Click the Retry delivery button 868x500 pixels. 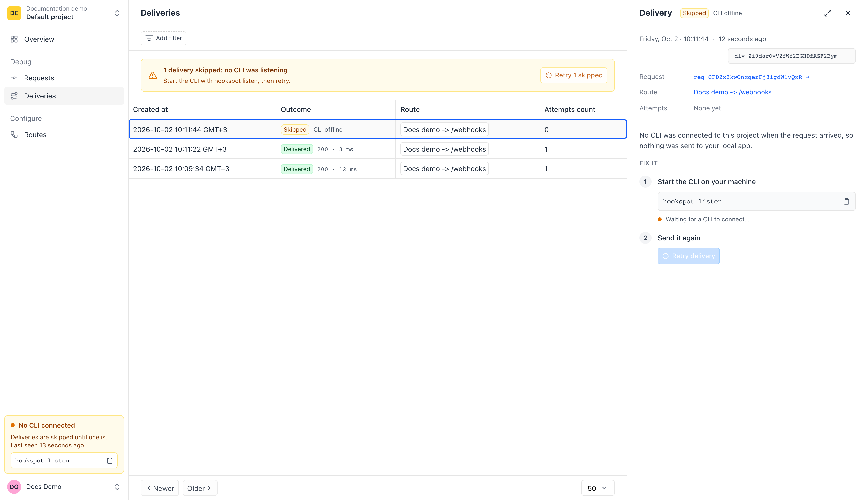click(688, 256)
